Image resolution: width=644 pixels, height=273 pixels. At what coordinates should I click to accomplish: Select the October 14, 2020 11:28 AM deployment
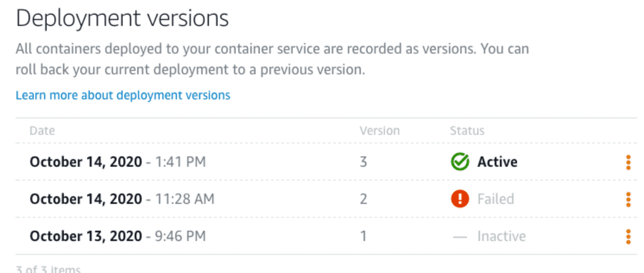[x=122, y=199]
